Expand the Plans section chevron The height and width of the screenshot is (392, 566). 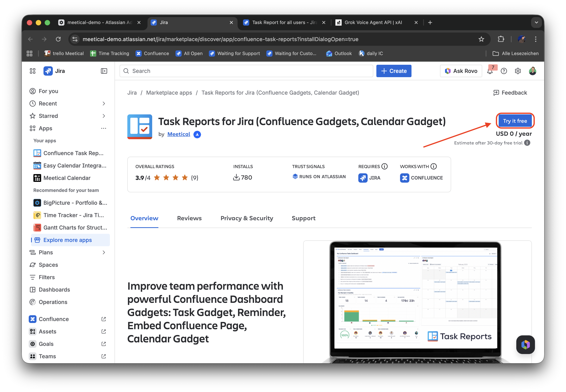(104, 252)
